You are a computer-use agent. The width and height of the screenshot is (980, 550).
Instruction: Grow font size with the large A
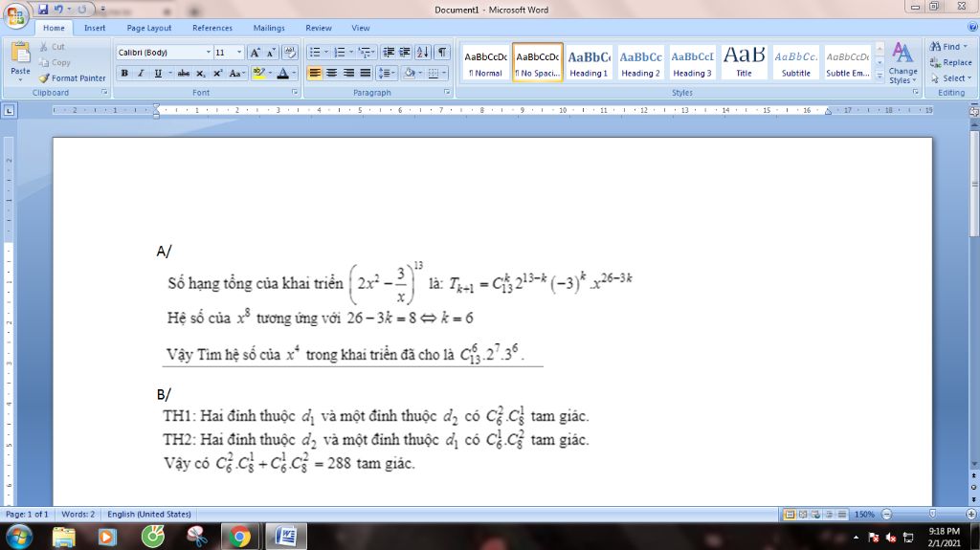coord(255,53)
